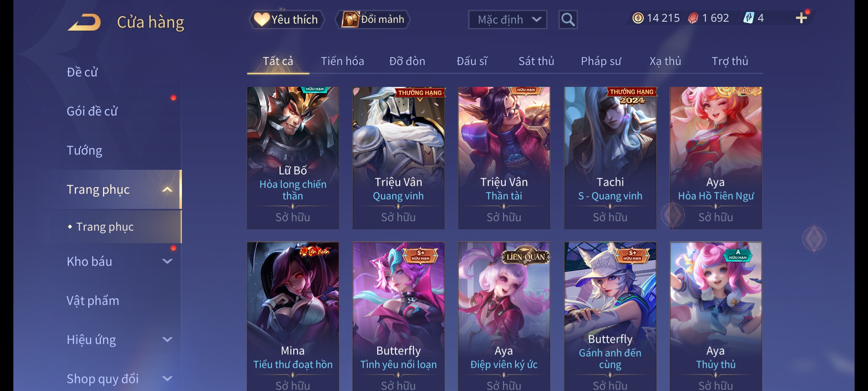Tap the back arrow icon next to Cửa hàng
The image size is (868, 391).
(x=84, y=22)
